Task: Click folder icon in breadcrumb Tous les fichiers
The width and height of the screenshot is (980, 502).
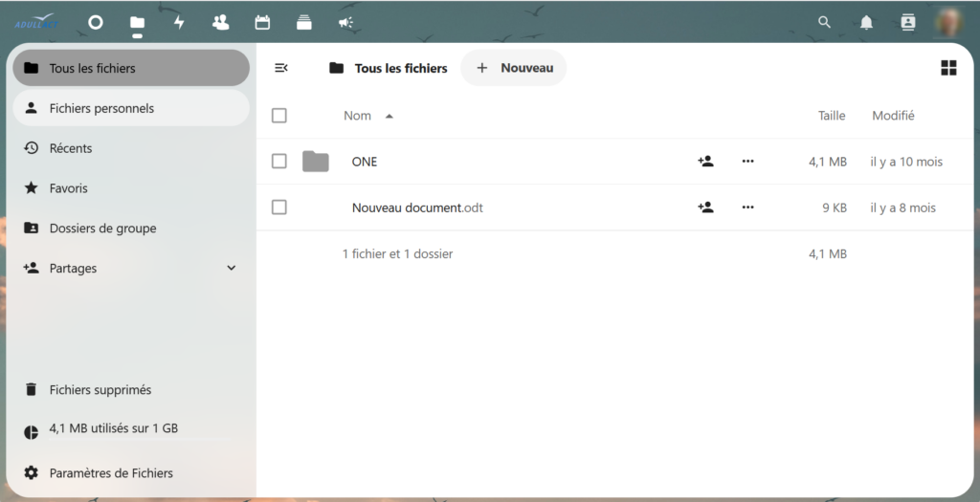Action: click(336, 68)
